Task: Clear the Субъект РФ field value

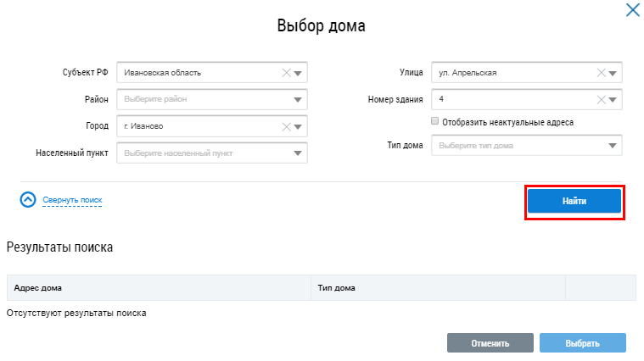Action: coord(286,73)
